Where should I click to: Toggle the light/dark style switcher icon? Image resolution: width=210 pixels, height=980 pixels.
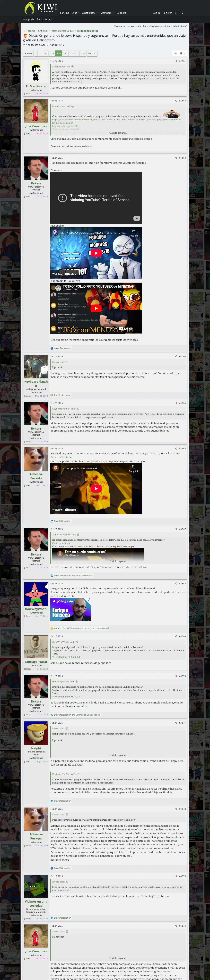tap(176, 13)
